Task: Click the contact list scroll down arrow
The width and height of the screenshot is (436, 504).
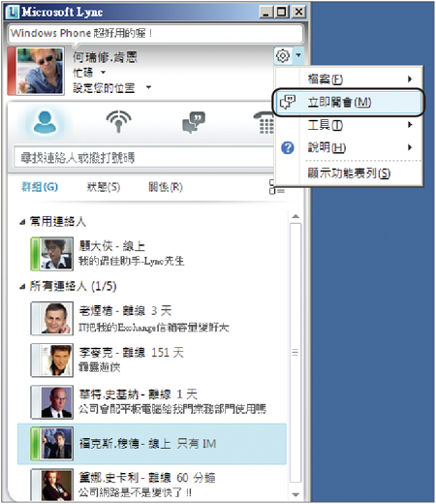Action: [x=296, y=494]
